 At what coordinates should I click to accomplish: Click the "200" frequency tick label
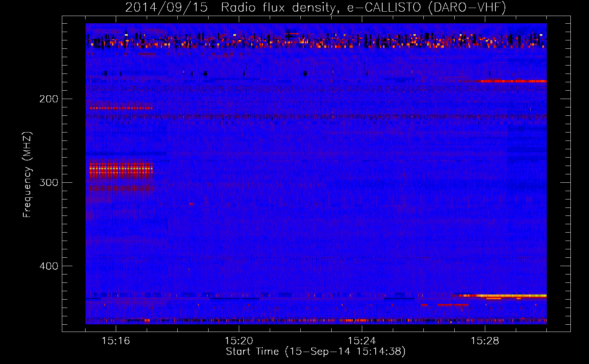[x=49, y=99]
